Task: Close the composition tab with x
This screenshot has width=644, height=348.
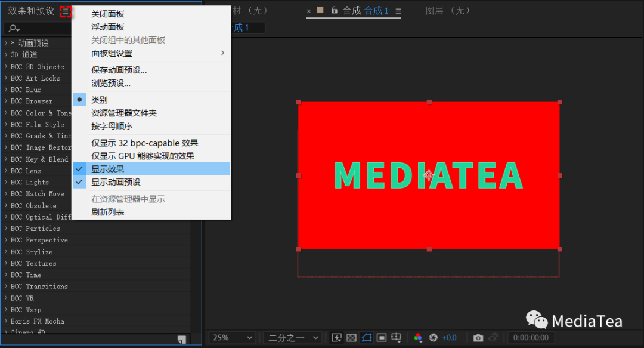Action: point(309,11)
